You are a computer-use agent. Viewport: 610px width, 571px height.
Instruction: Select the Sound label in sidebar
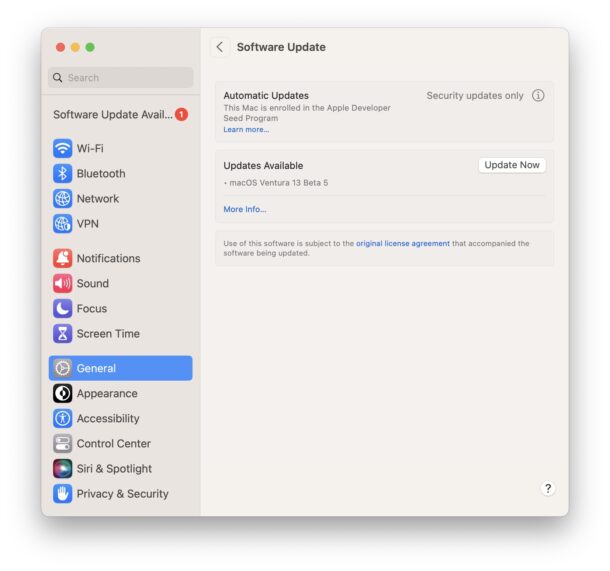[93, 283]
